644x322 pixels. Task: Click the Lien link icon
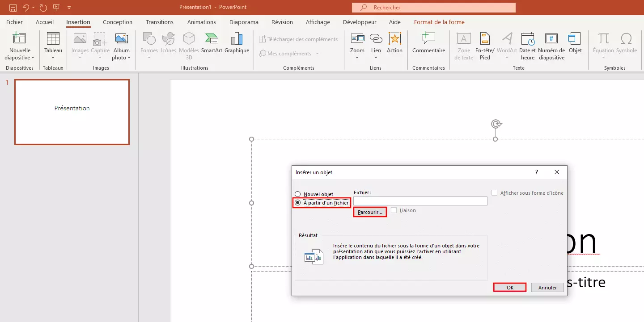point(376,39)
